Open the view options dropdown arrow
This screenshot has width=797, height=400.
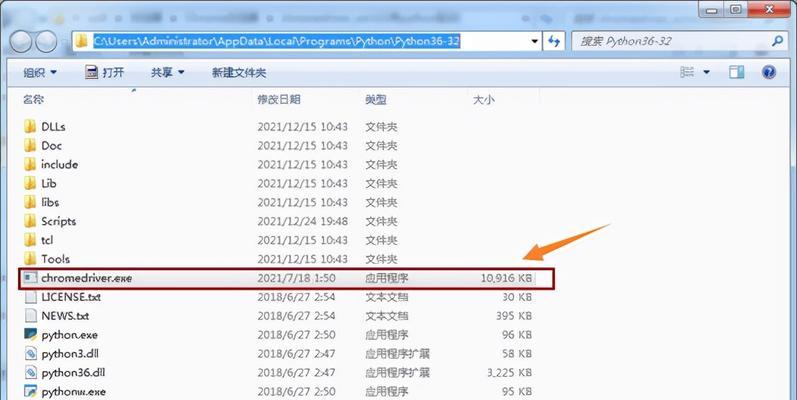[x=706, y=72]
